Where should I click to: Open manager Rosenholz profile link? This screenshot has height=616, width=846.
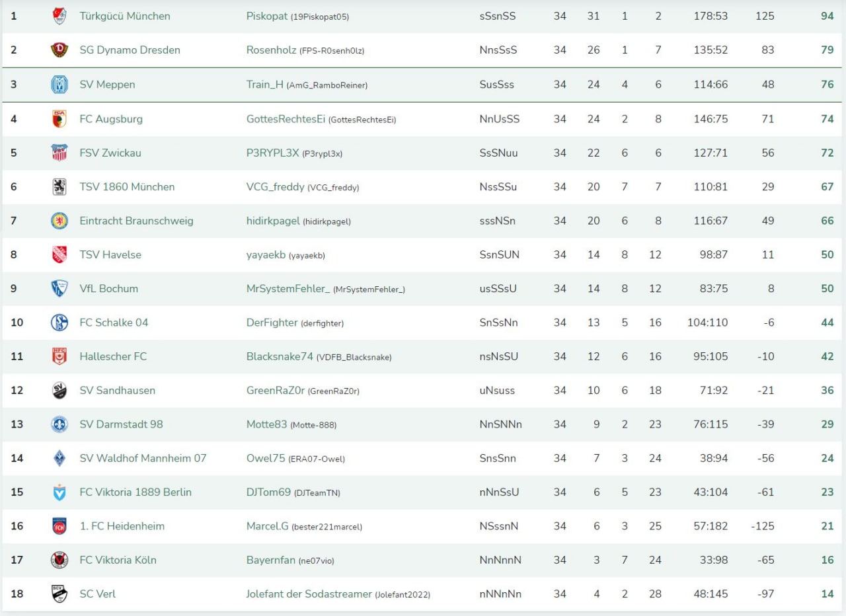(271, 50)
